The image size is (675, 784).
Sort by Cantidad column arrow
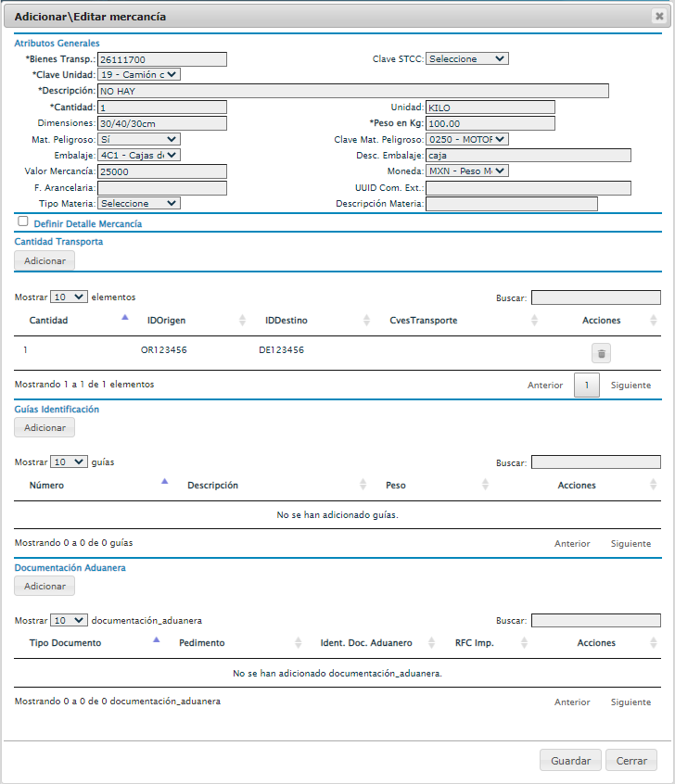coord(124,318)
